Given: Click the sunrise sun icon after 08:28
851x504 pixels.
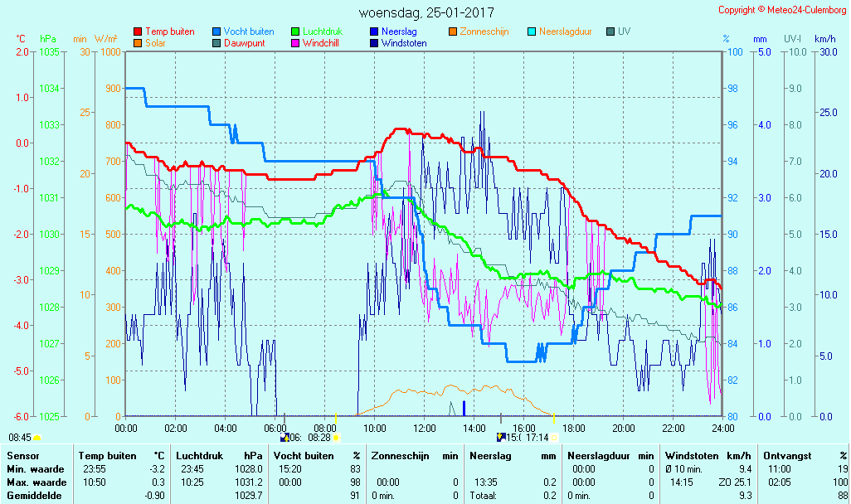Looking at the screenshot, I should 337,437.
